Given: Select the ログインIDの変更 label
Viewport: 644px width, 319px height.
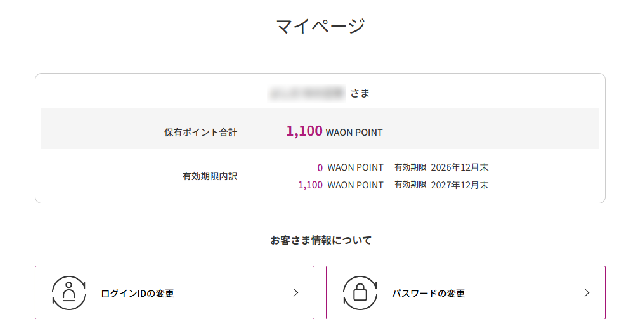Looking at the screenshot, I should click(137, 293).
